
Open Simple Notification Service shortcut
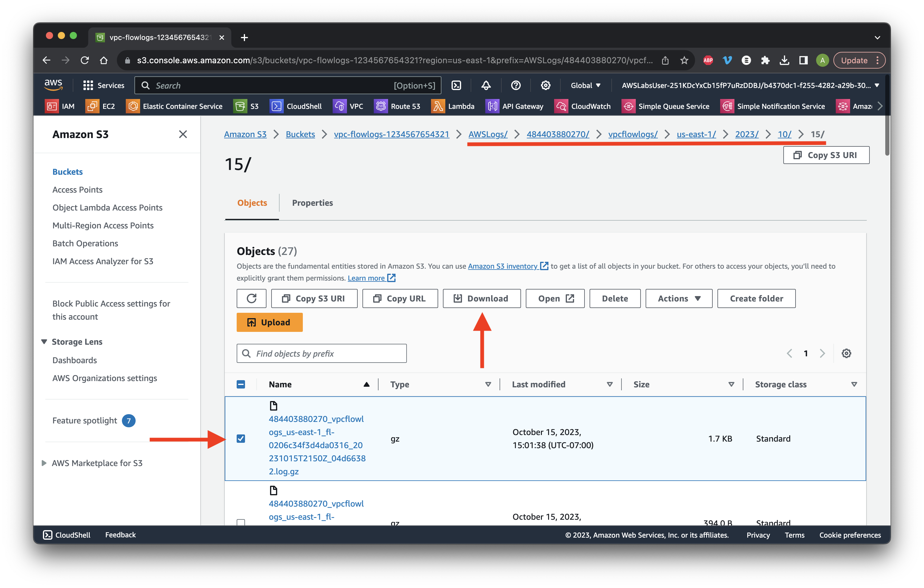773,106
